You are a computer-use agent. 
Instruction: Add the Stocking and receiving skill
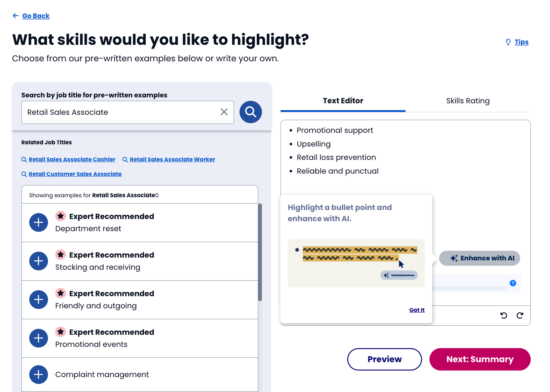39,261
